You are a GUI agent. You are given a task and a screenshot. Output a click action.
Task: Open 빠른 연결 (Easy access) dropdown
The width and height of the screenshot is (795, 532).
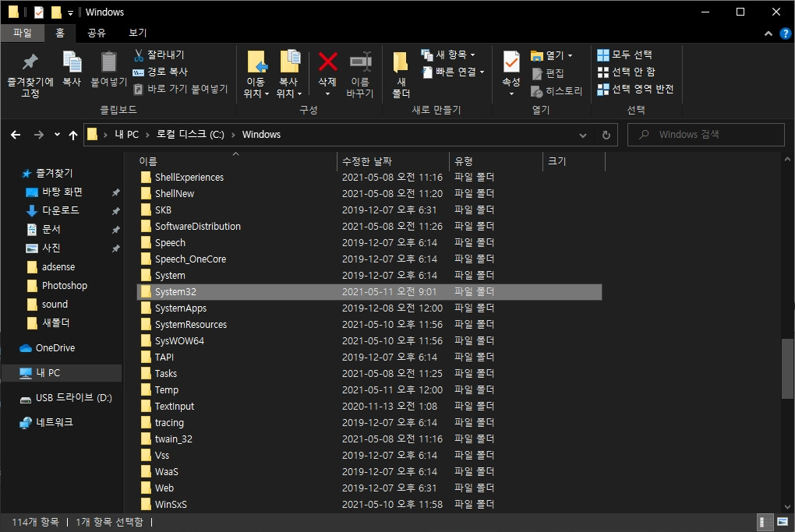(x=453, y=72)
